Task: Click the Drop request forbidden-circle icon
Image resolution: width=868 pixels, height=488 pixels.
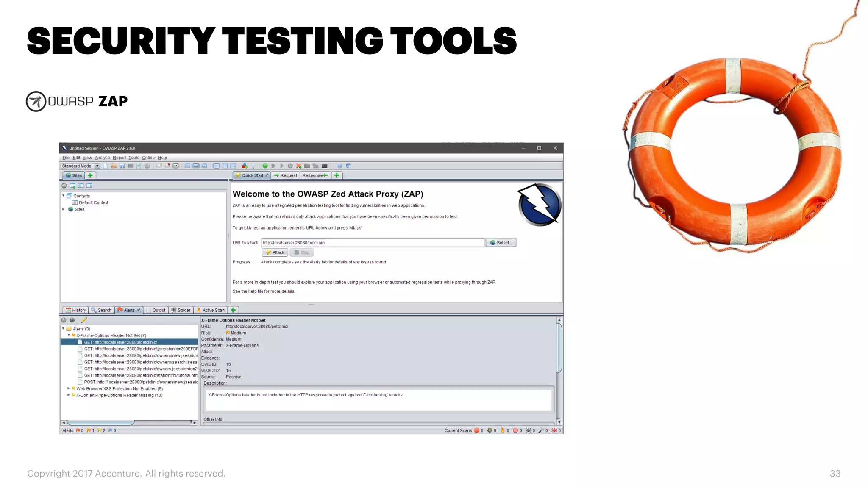Action: click(290, 166)
